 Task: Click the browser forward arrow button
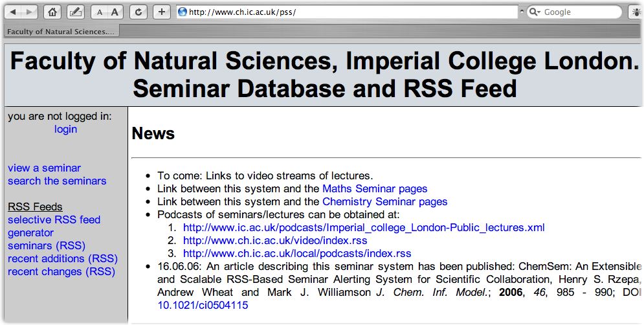[30, 12]
